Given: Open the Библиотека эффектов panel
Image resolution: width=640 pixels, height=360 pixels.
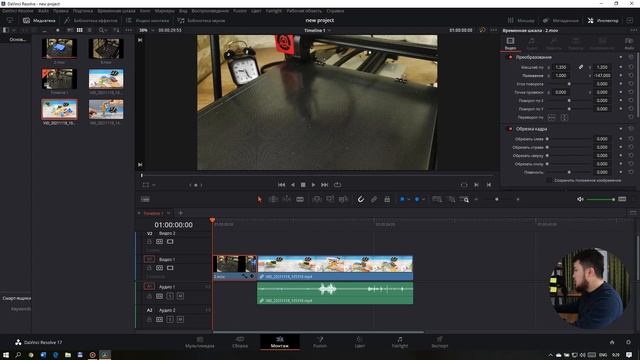Looking at the screenshot, I should [91, 20].
